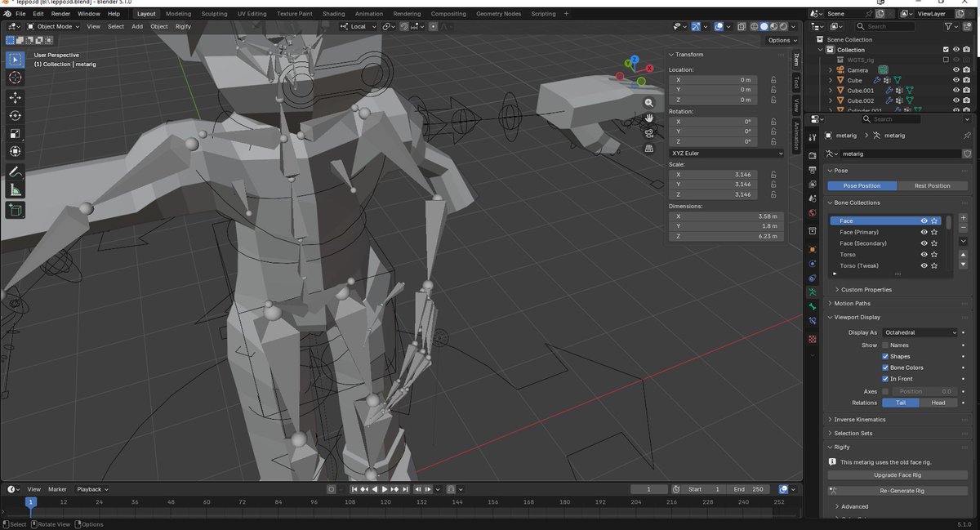
Task: Open the Object Mode dropdown
Action: point(53,26)
